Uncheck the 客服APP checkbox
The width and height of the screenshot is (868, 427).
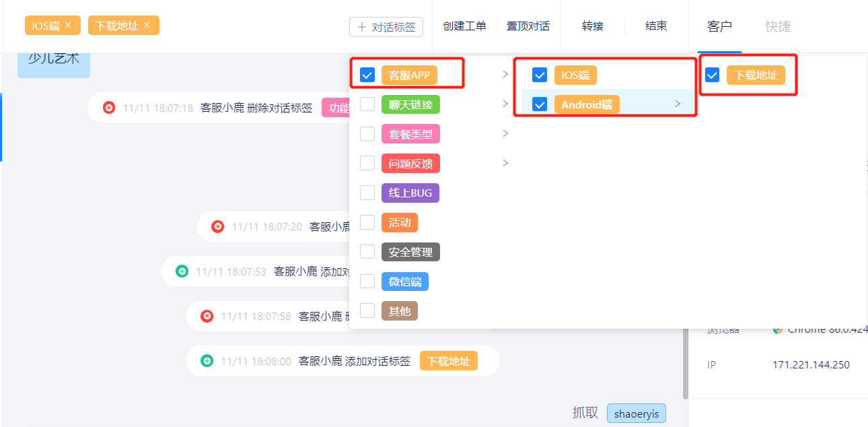(367, 75)
